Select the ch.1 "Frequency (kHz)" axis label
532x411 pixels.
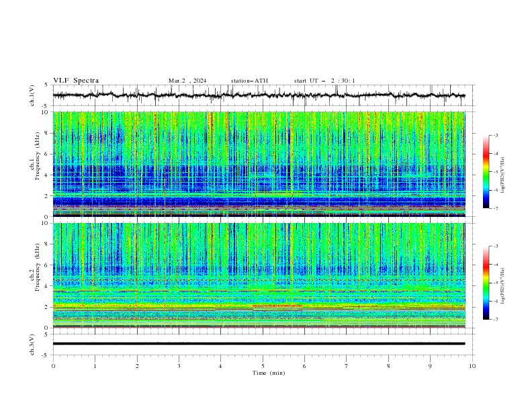coord(37,156)
